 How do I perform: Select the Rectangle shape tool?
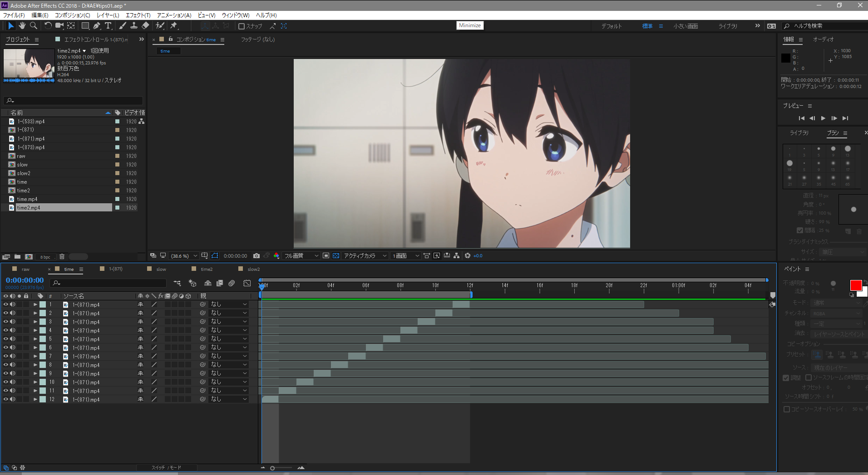pos(85,26)
